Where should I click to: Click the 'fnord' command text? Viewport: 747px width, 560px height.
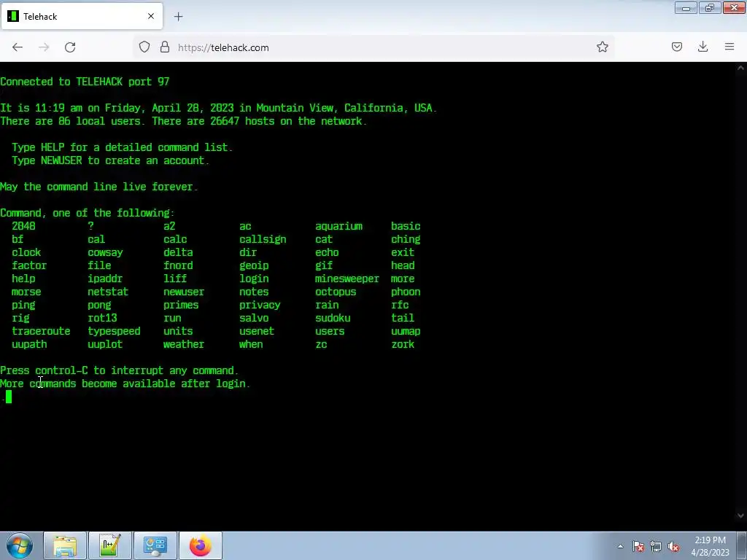[178, 265]
